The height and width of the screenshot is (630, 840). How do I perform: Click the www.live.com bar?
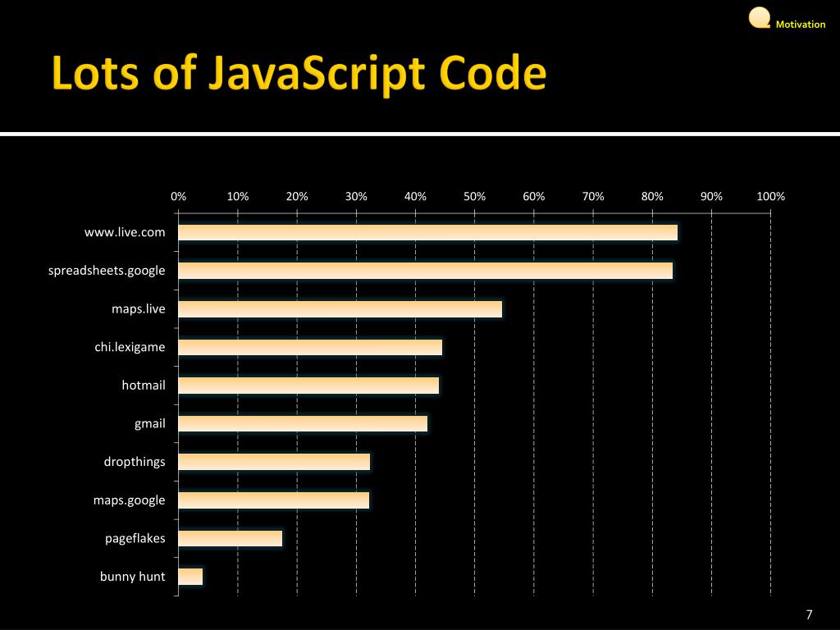click(427, 233)
